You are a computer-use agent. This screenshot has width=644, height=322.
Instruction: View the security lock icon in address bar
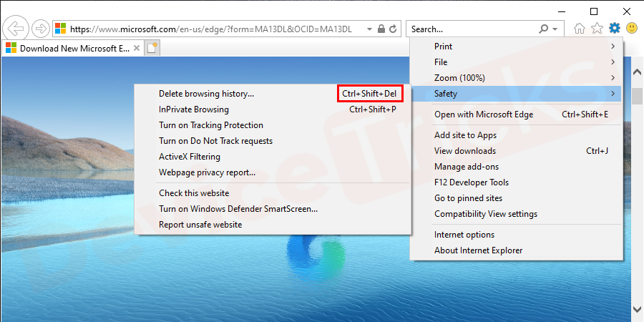[381, 29]
